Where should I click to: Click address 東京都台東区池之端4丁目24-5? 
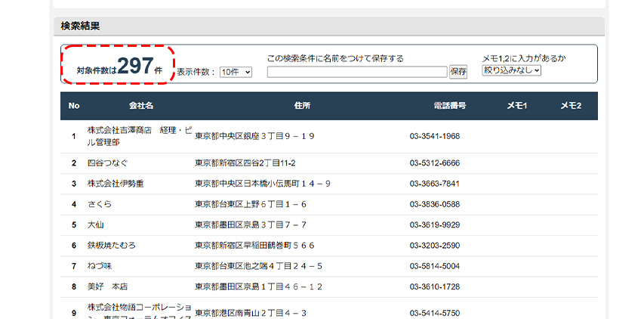[x=258, y=266]
